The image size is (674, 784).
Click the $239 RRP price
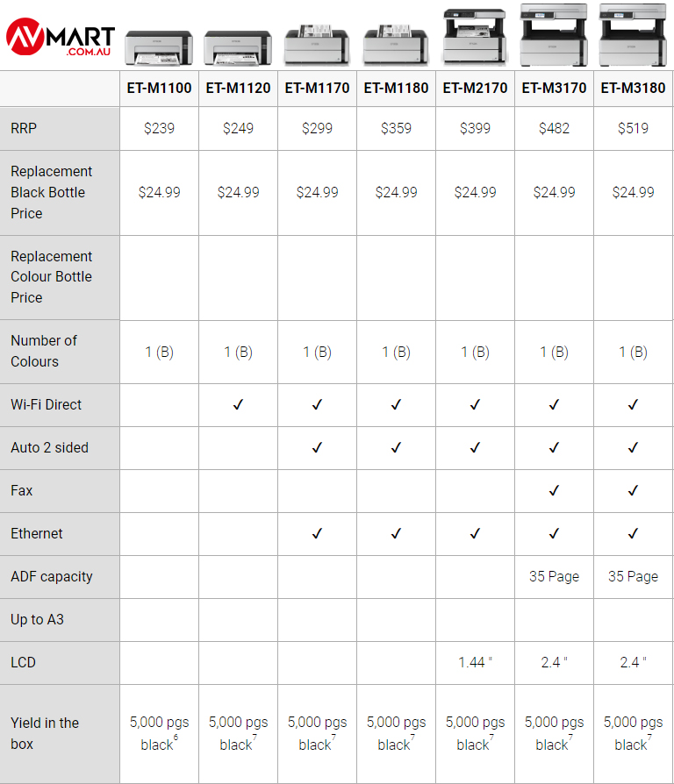(x=159, y=128)
